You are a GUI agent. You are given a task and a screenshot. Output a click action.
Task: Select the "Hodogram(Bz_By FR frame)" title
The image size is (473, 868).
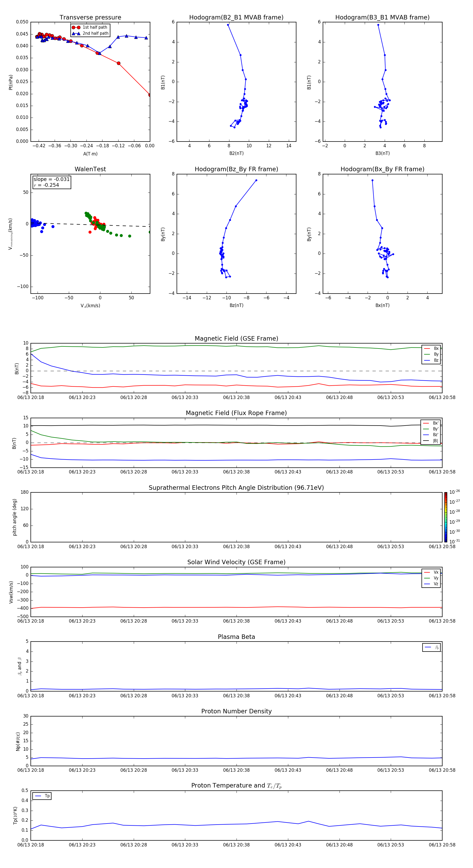click(236, 169)
